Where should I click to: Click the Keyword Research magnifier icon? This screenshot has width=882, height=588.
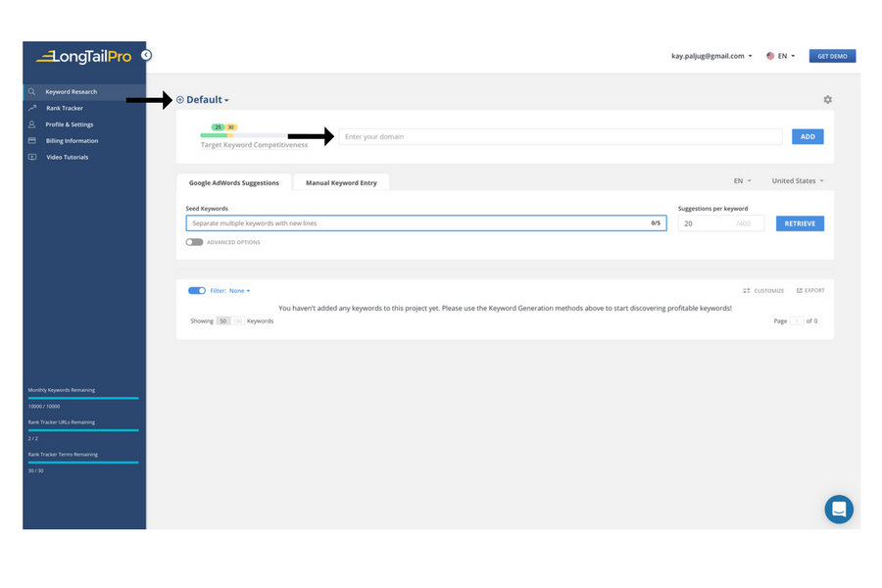pos(32,92)
